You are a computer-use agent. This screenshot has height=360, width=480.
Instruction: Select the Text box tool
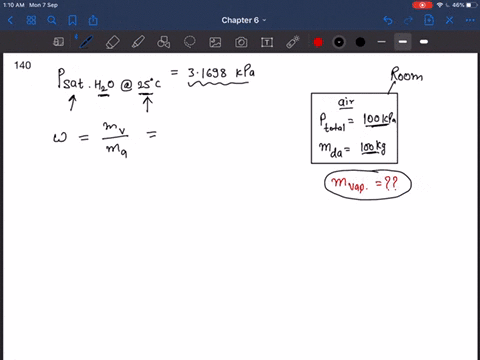click(267, 42)
